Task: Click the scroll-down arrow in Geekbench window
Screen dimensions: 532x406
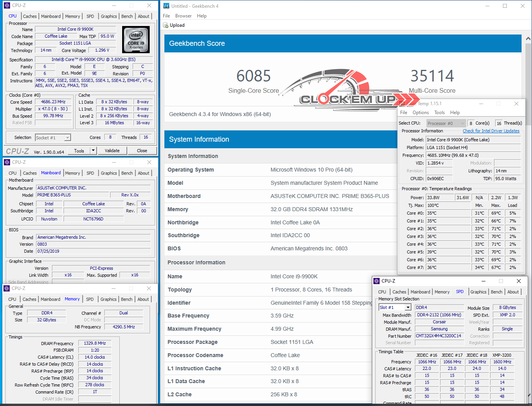Action: pyautogui.click(x=528, y=396)
